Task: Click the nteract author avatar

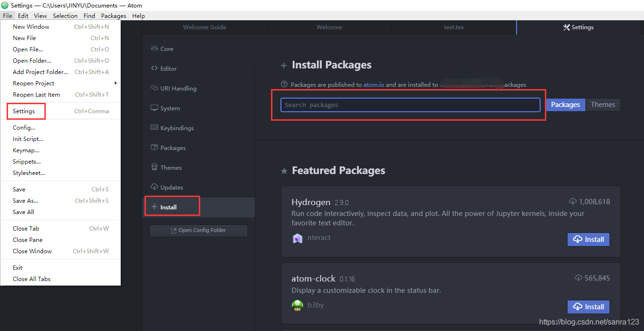Action: [297, 238]
